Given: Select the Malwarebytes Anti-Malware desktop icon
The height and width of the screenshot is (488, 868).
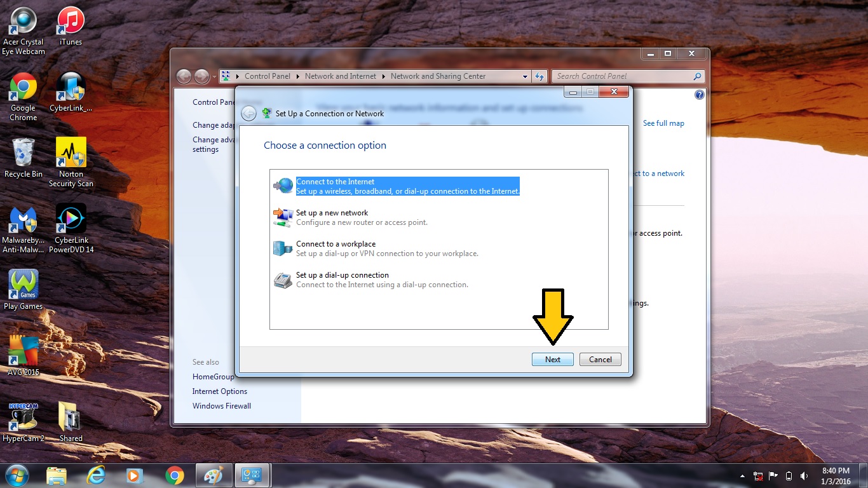Looking at the screenshot, I should (x=24, y=229).
